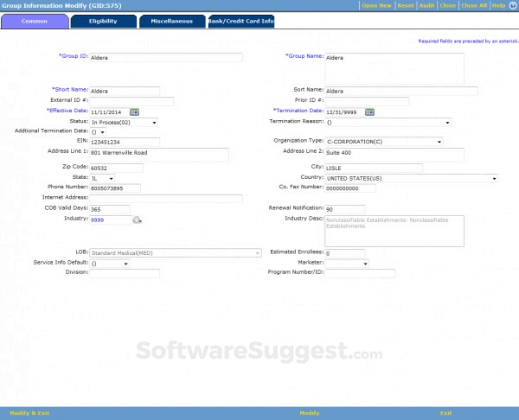Open the Effective Date calendar picker
The width and height of the screenshot is (519, 420).
coord(134,112)
